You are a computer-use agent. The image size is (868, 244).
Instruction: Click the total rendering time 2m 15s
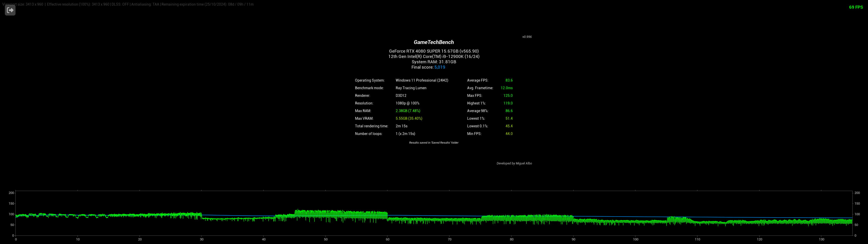(401, 126)
